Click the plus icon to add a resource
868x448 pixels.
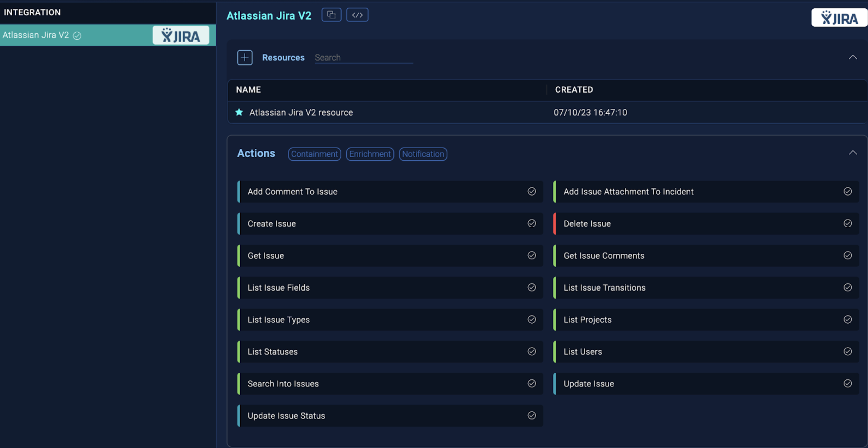coord(245,57)
